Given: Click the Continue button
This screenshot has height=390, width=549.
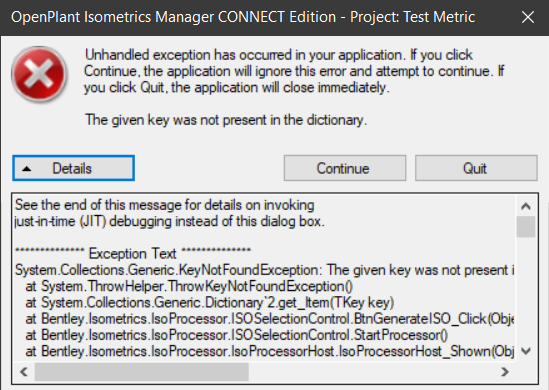Looking at the screenshot, I should [x=345, y=168].
